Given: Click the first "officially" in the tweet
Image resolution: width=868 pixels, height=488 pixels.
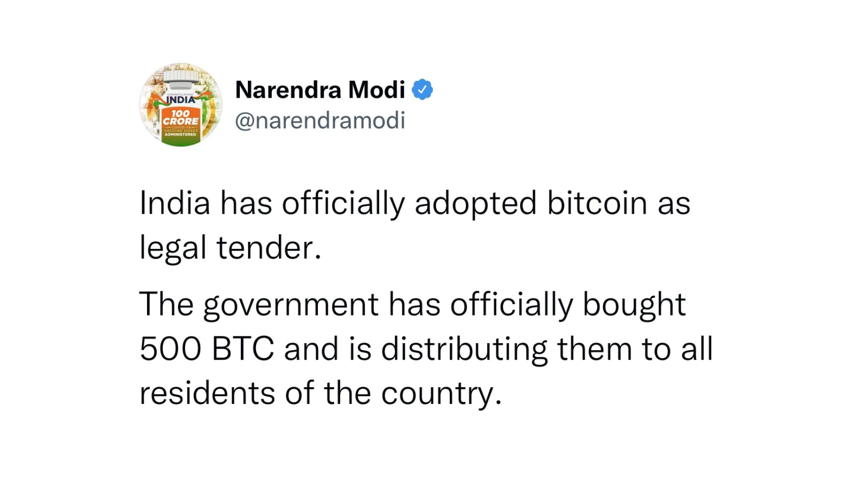Looking at the screenshot, I should point(343,204).
